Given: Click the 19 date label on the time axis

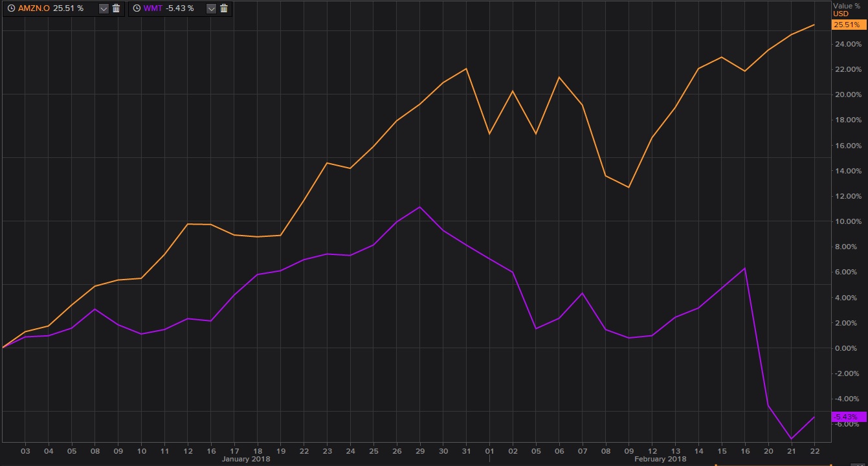Looking at the screenshot, I should 281,450.
